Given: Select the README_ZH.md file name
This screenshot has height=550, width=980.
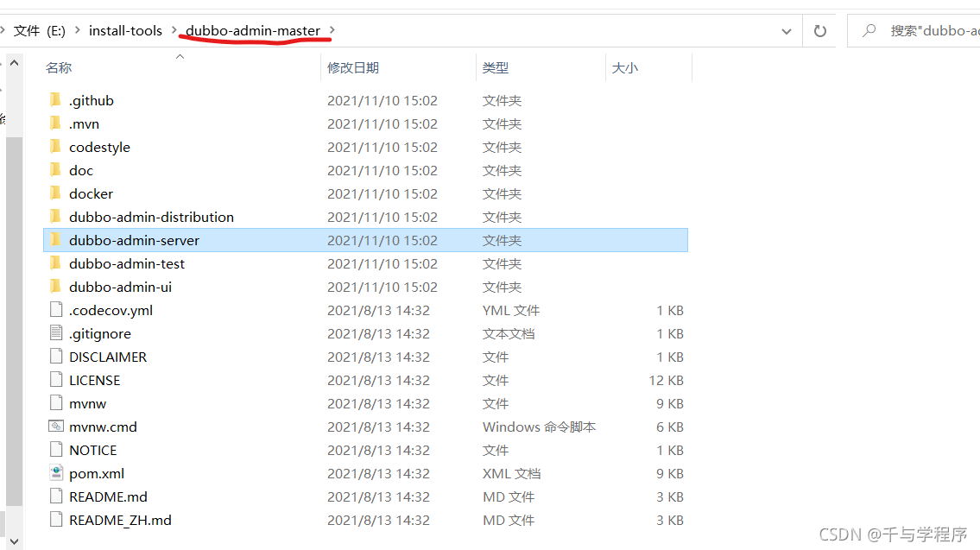Looking at the screenshot, I should (120, 520).
